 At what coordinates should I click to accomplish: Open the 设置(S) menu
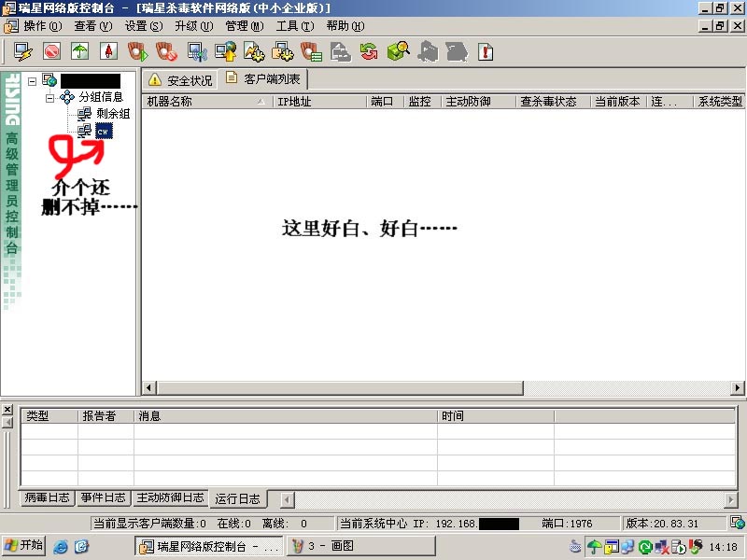(x=144, y=26)
